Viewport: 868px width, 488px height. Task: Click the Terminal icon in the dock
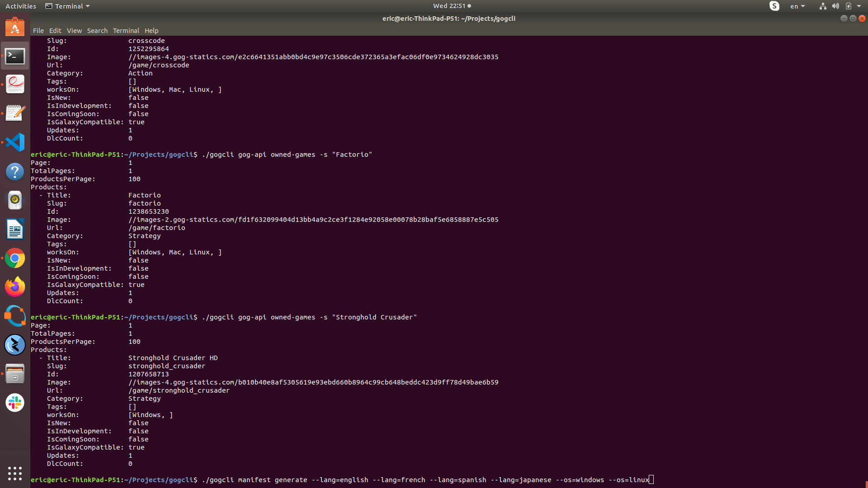click(x=15, y=56)
